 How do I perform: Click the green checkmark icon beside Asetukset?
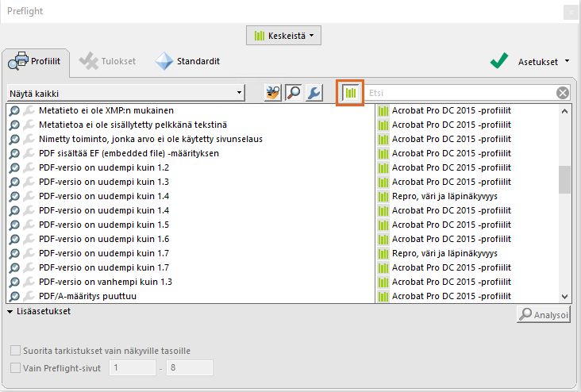pyautogui.click(x=498, y=60)
